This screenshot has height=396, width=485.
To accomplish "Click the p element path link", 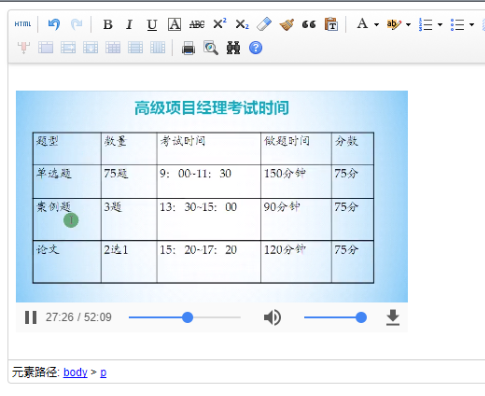I will pos(103,373).
